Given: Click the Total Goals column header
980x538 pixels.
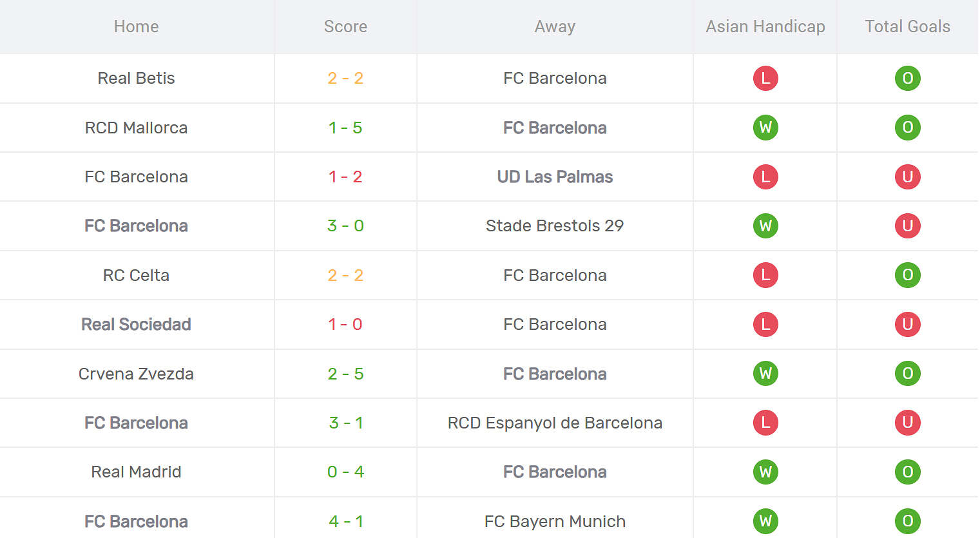Looking at the screenshot, I should click(907, 26).
